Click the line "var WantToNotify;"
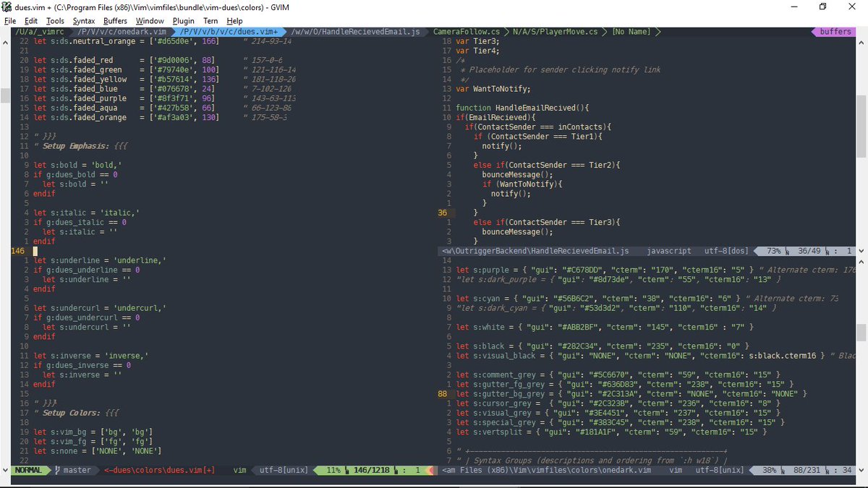 (493, 89)
